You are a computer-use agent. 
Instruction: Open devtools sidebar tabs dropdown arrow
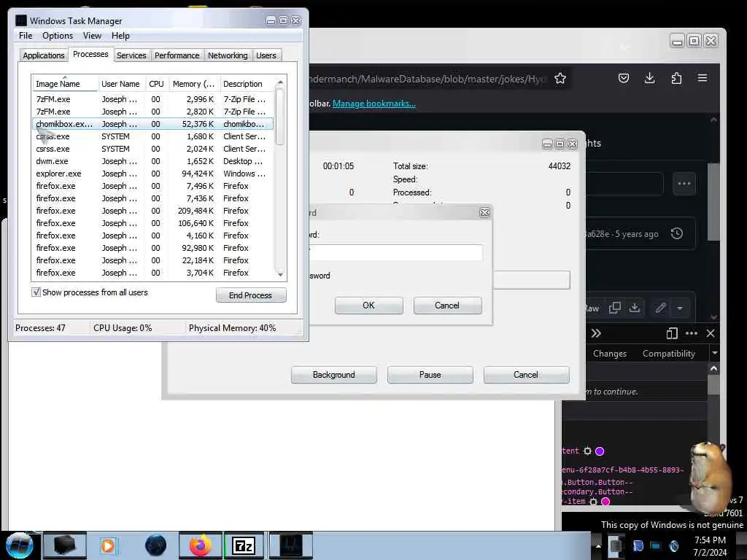715,353
